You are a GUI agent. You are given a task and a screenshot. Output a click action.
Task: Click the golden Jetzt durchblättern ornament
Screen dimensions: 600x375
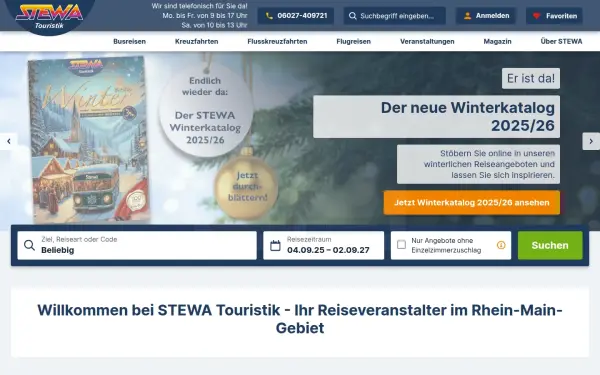[x=247, y=187]
